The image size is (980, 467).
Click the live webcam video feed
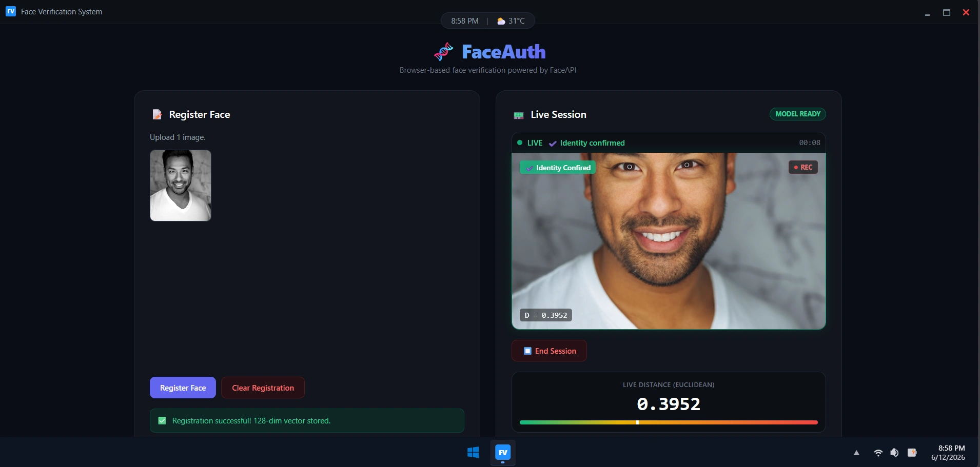point(669,241)
